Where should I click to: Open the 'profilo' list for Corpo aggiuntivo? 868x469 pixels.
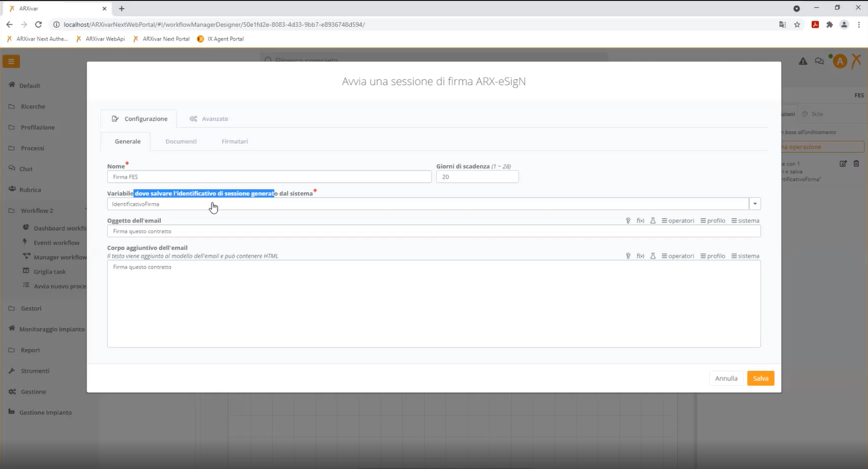pos(712,256)
